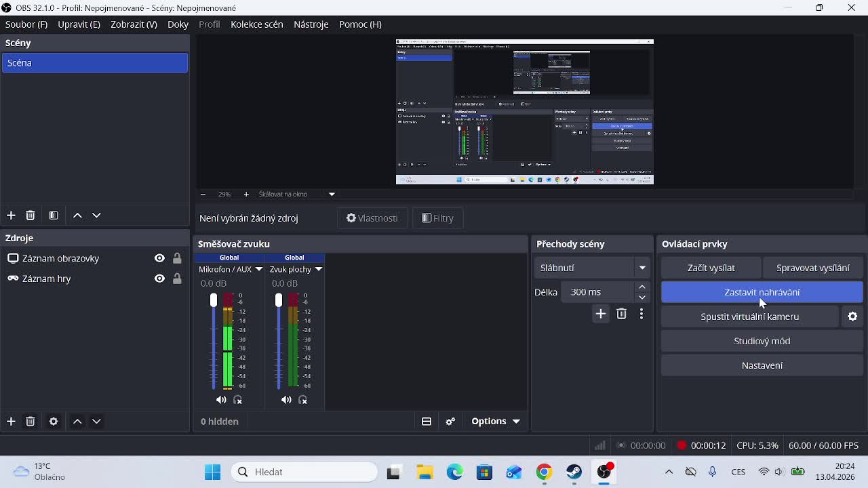Open properties gear for the selected source

(54, 422)
